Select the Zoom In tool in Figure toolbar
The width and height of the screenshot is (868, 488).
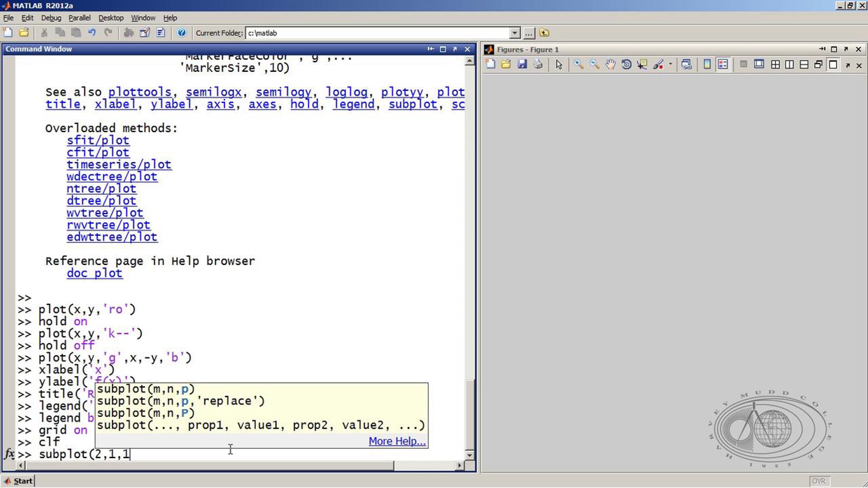pos(579,64)
